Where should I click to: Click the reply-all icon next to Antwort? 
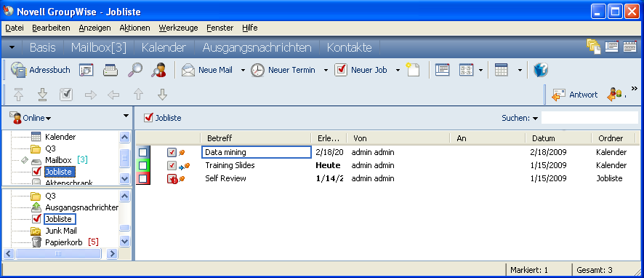coord(614,95)
